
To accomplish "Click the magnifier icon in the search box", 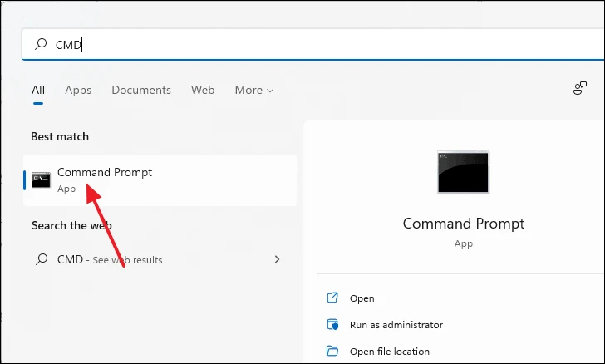I will coord(41,44).
